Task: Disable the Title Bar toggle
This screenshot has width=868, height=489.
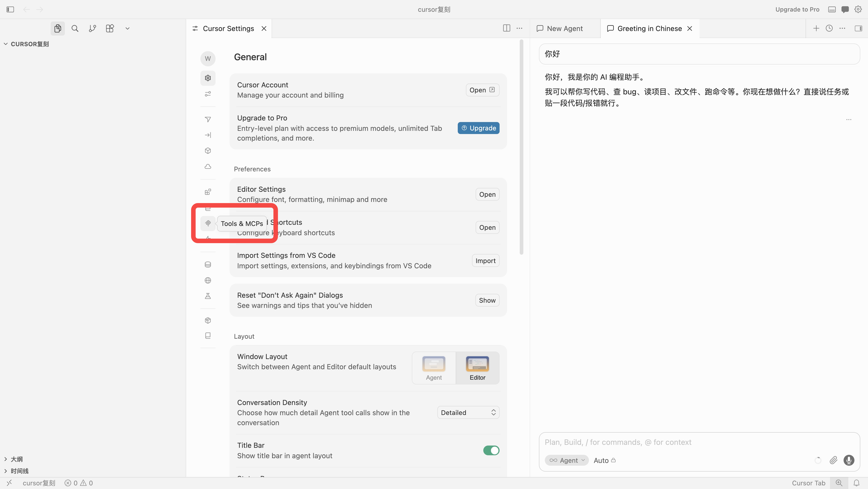Action: [x=491, y=451]
